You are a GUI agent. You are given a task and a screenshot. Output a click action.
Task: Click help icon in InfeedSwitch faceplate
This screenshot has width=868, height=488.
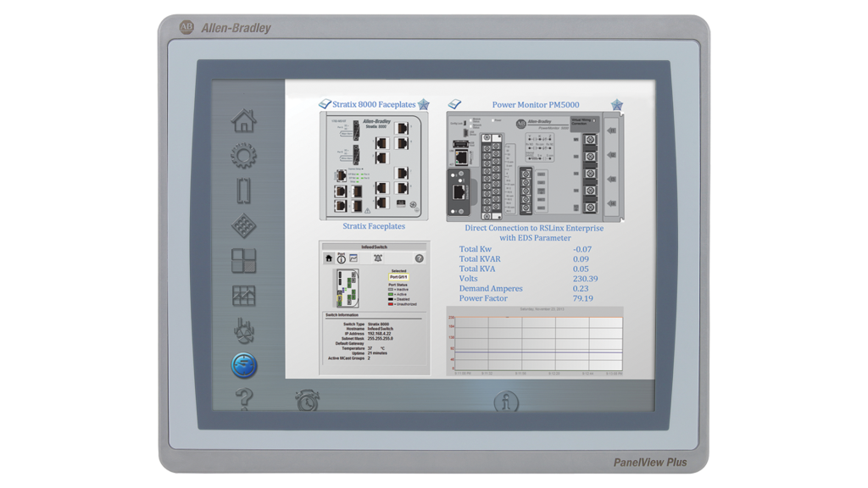click(419, 258)
